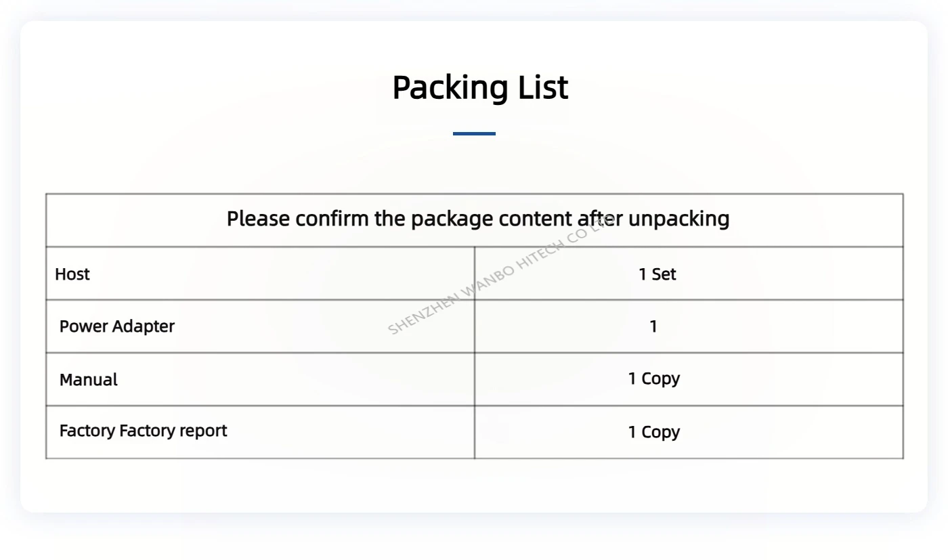Select "1 Copy" in the Factory report row

653,432
